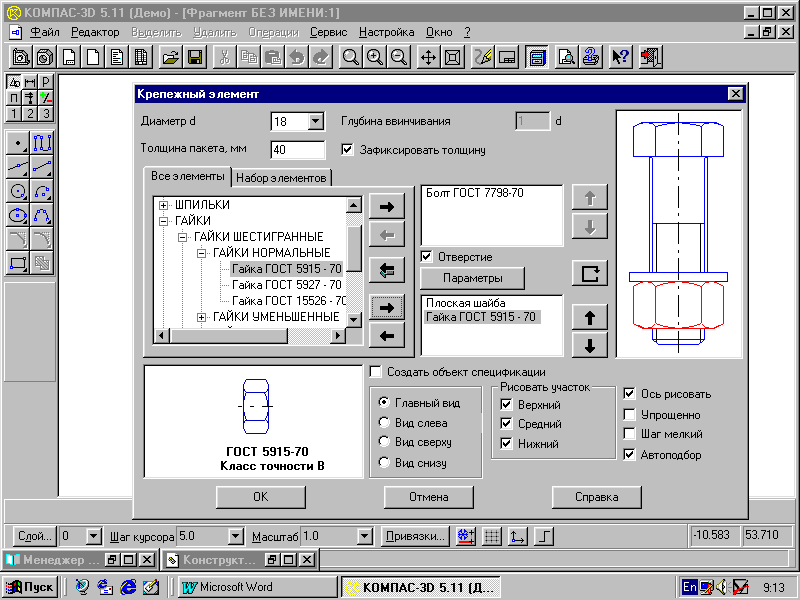Collapse ГАЙКИ tree node
This screenshot has width=800, height=600.
[163, 221]
